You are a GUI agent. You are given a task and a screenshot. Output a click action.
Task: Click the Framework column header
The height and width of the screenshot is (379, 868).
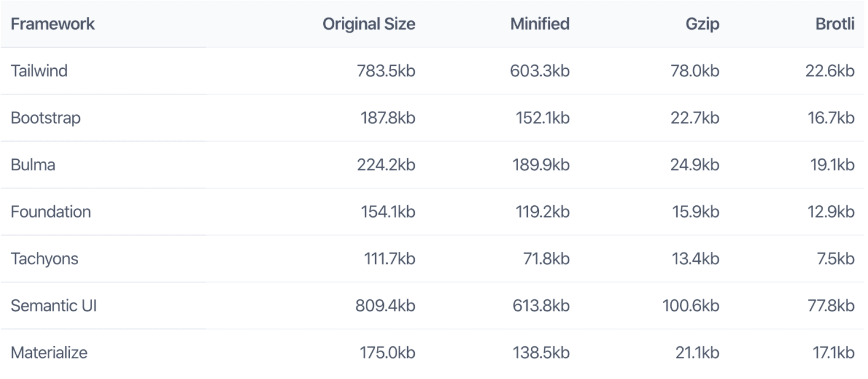pyautogui.click(x=52, y=24)
